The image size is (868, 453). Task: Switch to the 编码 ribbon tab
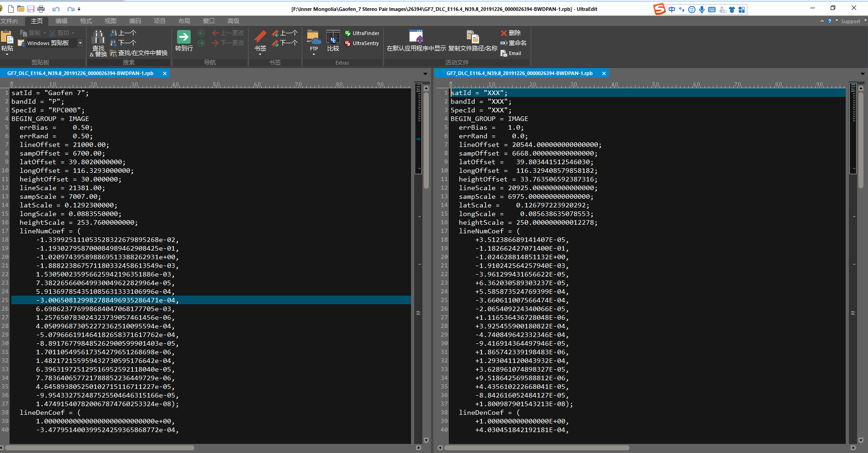pyautogui.click(x=135, y=21)
